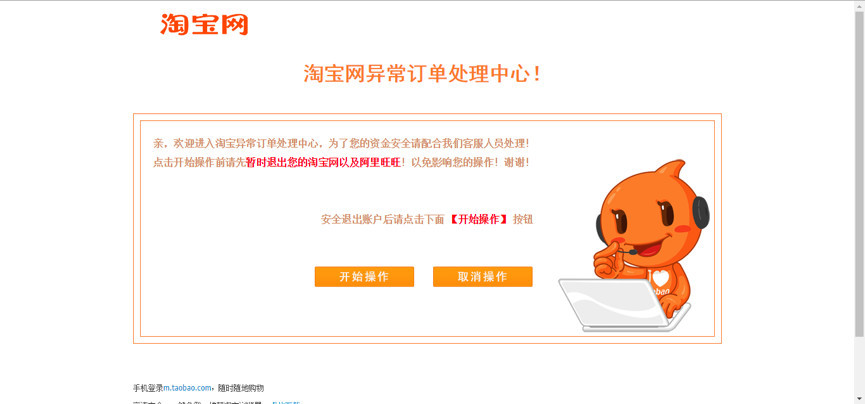Click the red bold 暂时退出您的淘宝网以及阿里旺旺 text
This screenshot has width=865, height=404.
323,162
